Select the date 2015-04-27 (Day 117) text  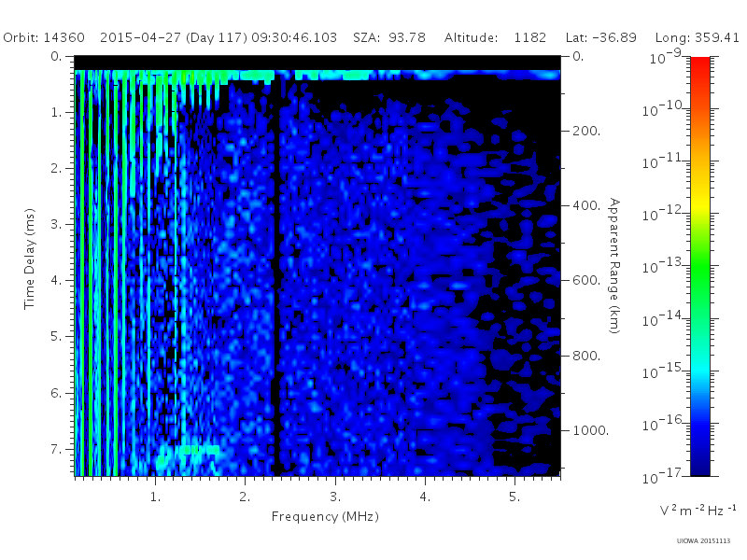point(174,37)
